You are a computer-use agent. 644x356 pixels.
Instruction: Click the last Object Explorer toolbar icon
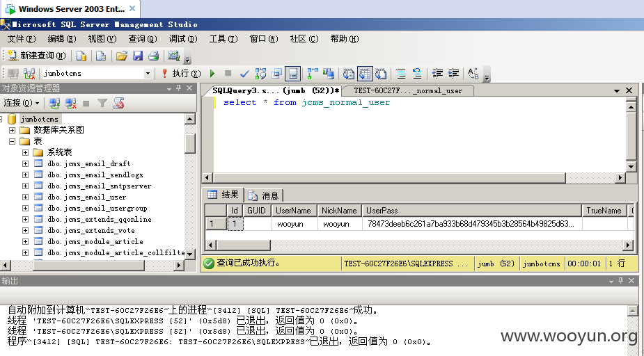point(118,104)
